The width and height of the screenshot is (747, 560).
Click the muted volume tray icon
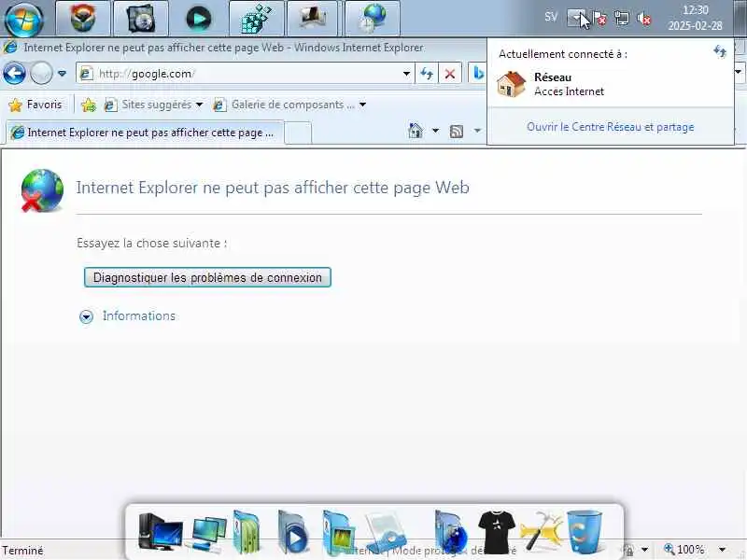[644, 19]
